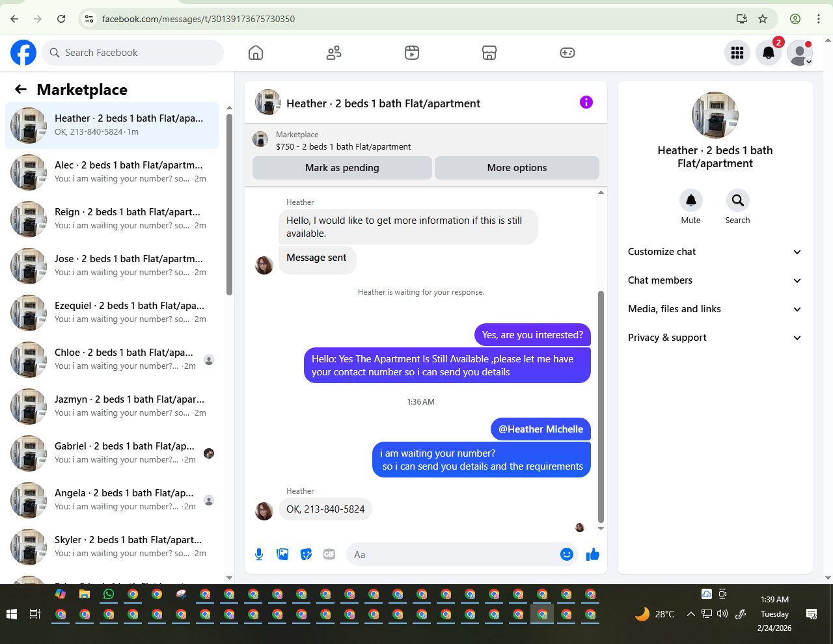This screenshot has width=833, height=644.
Task: Open the Facebook menu grid icon
Action: pyautogui.click(x=737, y=53)
